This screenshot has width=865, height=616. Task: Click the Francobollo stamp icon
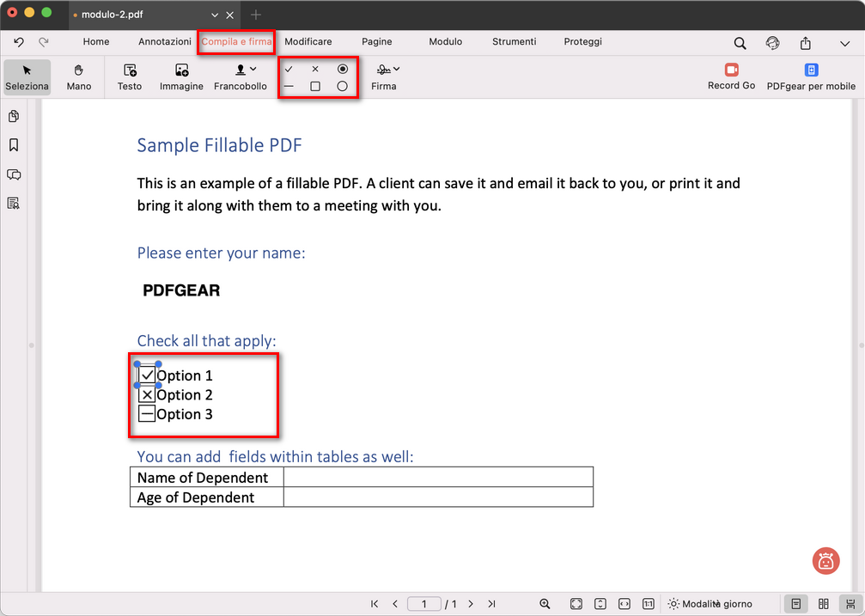(240, 70)
